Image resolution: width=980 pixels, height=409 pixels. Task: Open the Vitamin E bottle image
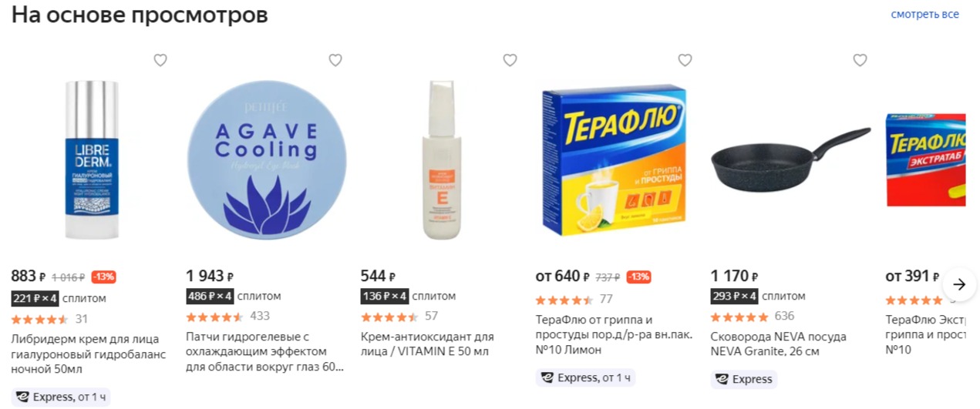click(x=442, y=160)
